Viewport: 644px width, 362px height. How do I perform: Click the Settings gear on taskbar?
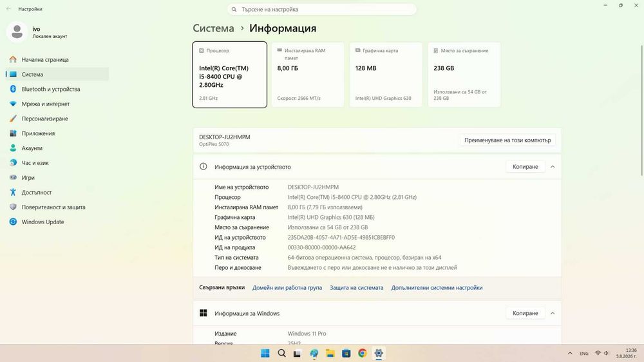tap(379, 354)
